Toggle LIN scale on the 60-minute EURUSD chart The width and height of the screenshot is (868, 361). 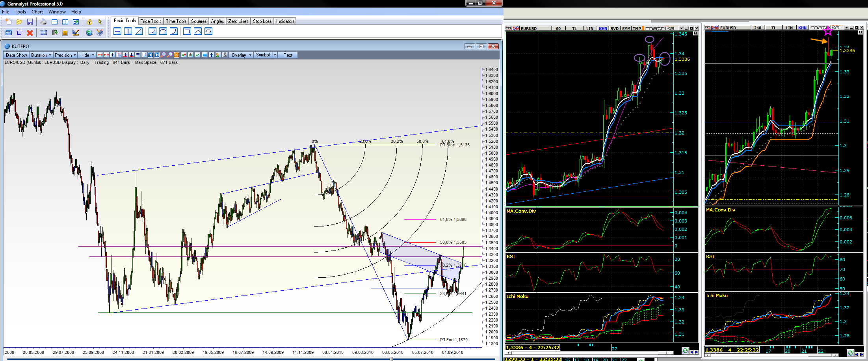click(x=589, y=28)
